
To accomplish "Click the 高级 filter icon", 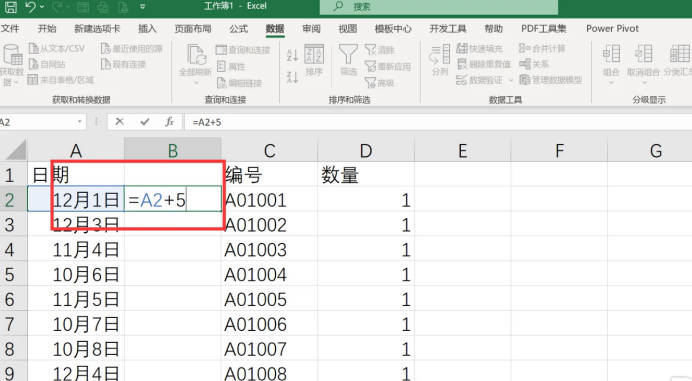I will (370, 83).
